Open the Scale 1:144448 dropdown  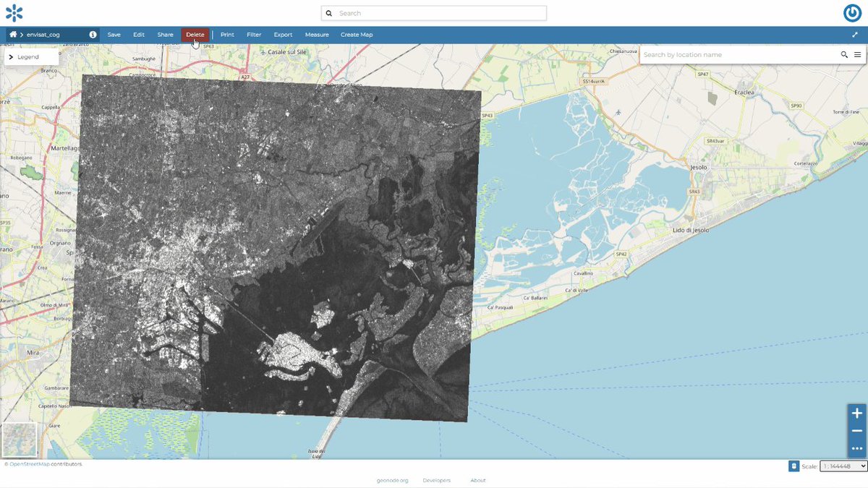(843, 466)
